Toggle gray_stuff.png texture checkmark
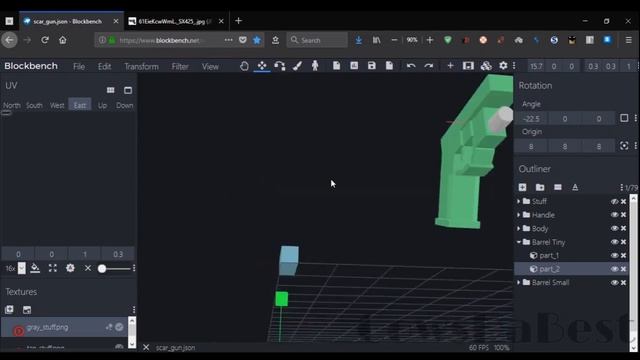This screenshot has height=360, width=640. (x=119, y=327)
